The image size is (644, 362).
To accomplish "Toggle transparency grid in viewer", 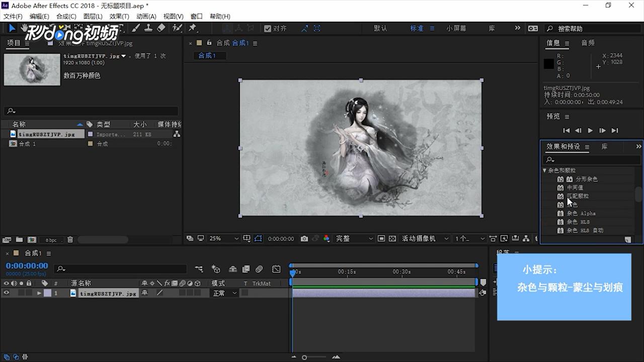I will (392, 239).
